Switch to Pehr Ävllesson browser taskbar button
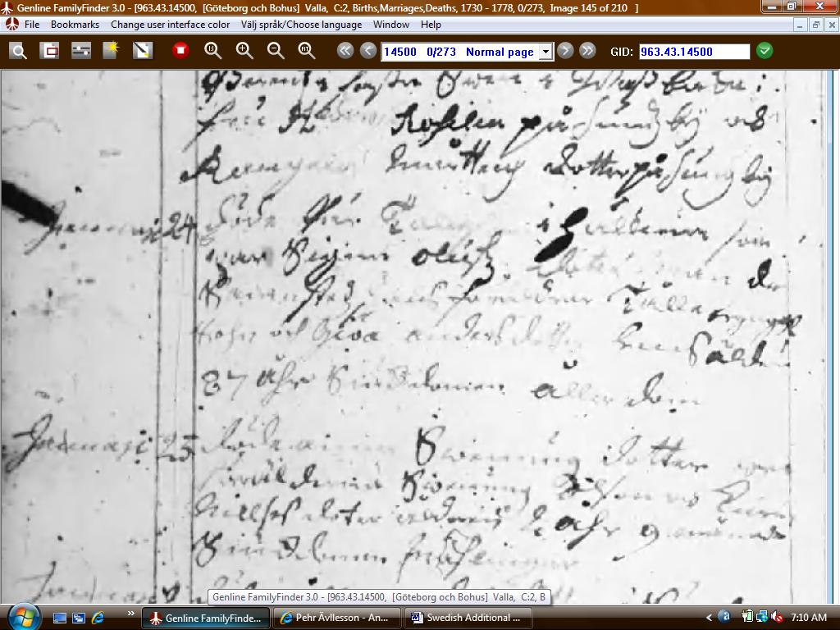The width and height of the screenshot is (840, 630). pos(337,618)
